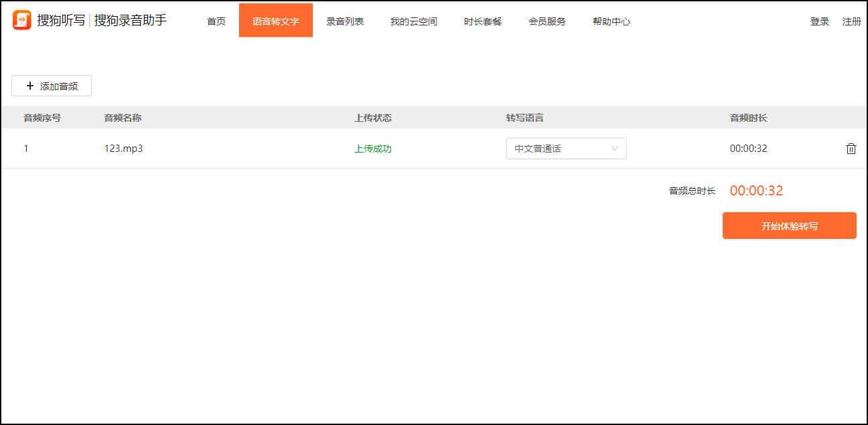Screen dimensions: 868x425
Task: Click the 上传状态 column header
Action: click(x=373, y=118)
